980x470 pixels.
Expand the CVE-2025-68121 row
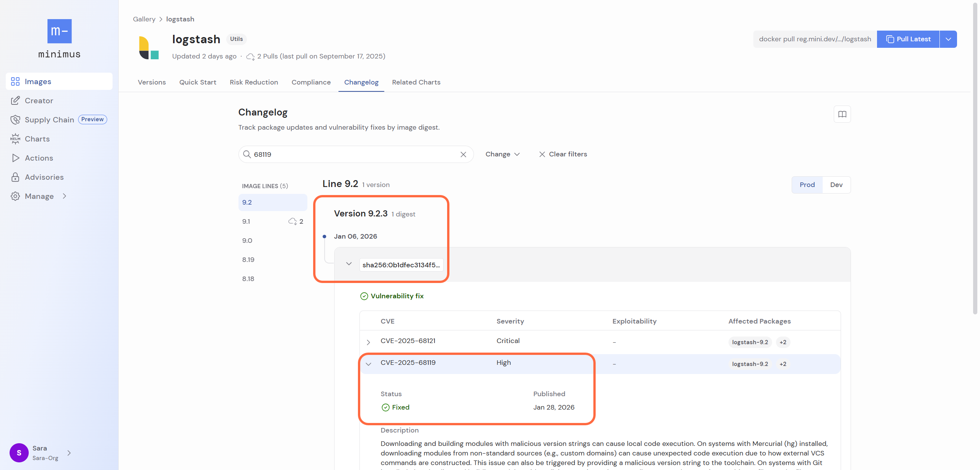click(368, 342)
